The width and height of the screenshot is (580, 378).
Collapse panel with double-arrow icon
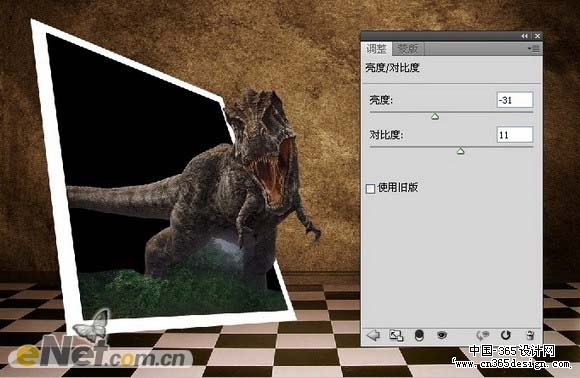coord(525,36)
